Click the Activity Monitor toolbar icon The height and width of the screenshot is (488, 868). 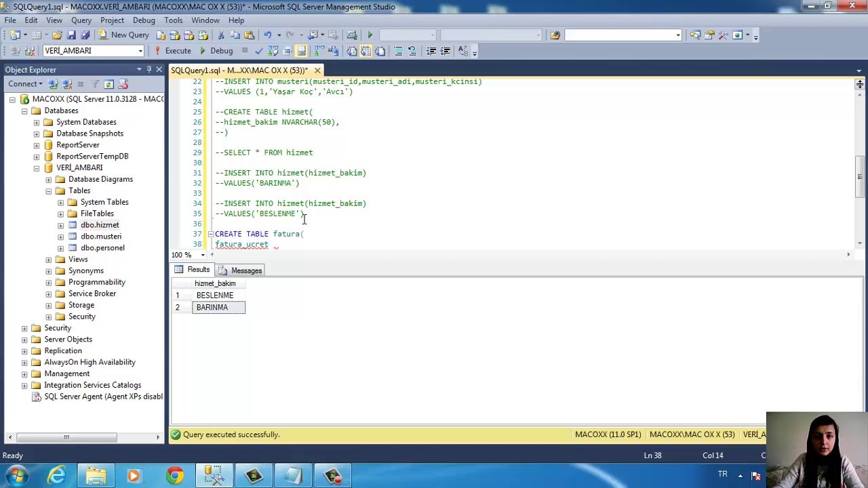[x=351, y=35]
